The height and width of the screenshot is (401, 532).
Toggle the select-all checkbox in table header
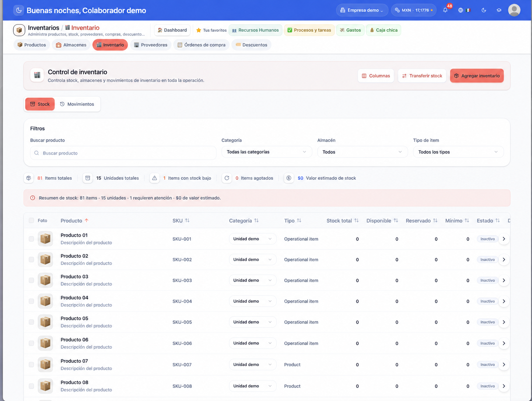point(31,221)
